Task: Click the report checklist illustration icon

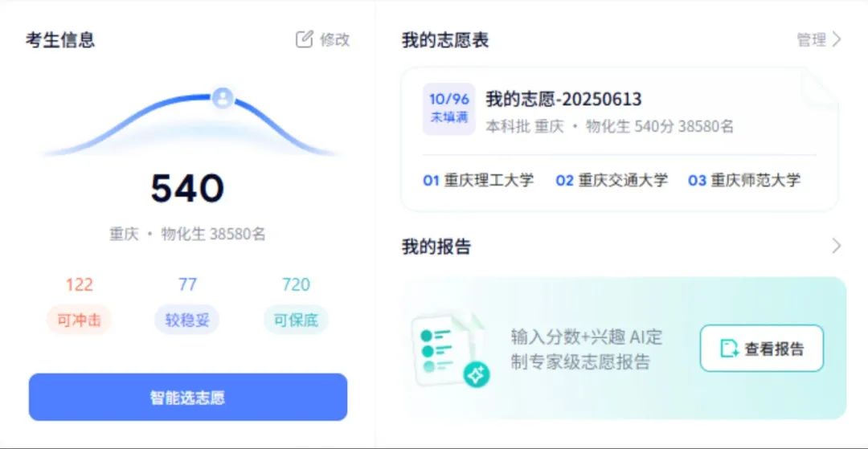Action: click(x=450, y=349)
